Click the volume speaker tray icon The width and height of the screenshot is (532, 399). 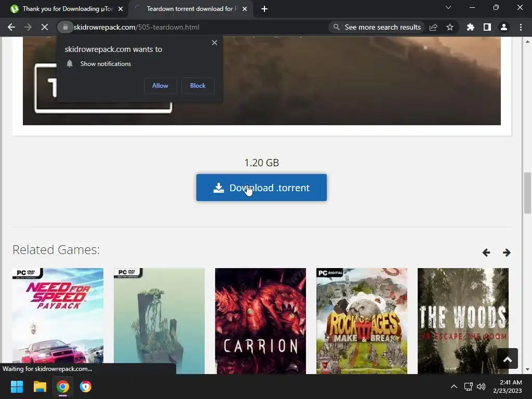pyautogui.click(x=481, y=387)
